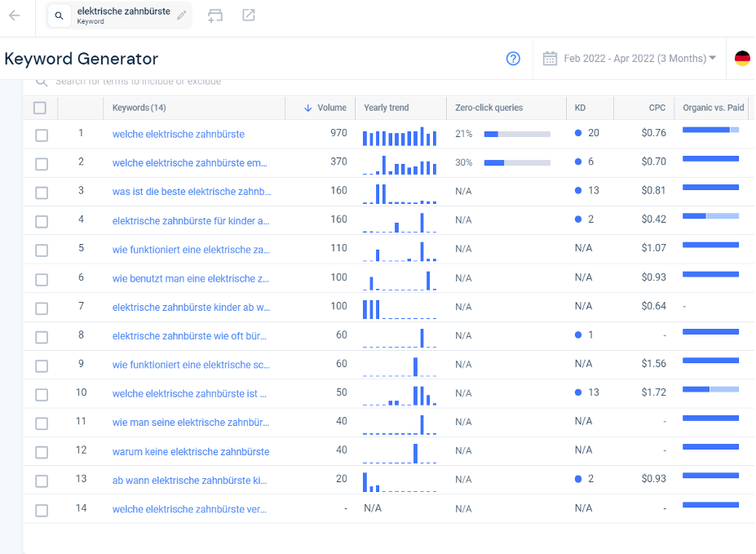Image resolution: width=756 pixels, height=554 pixels.
Task: Open the external link export icon
Action: point(248,16)
